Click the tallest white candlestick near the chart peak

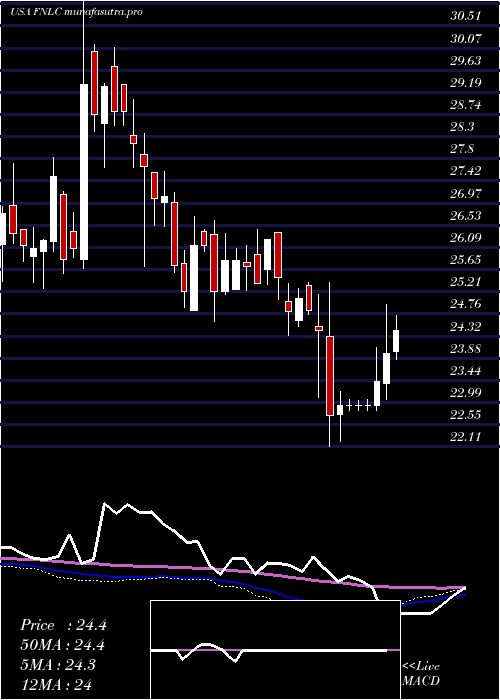[x=83, y=172]
